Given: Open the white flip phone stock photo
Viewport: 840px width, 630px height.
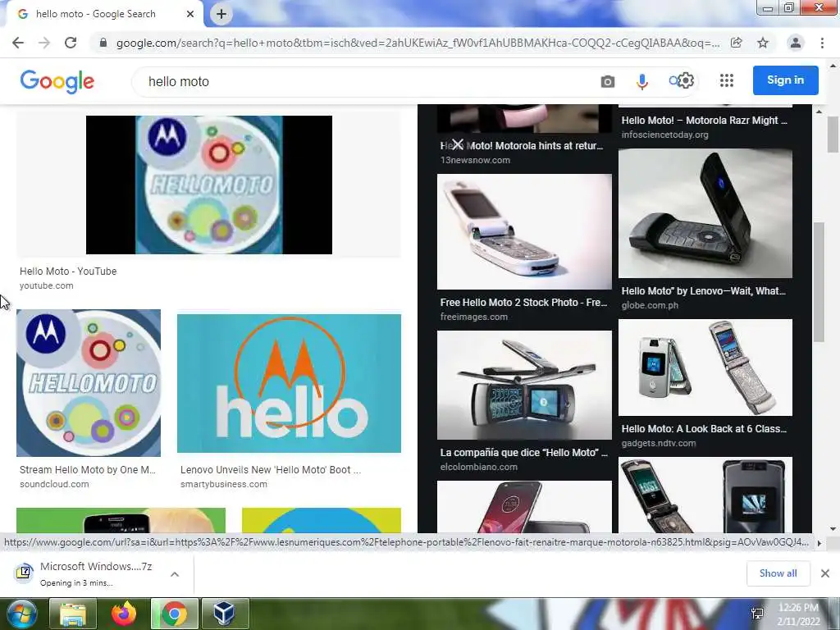Looking at the screenshot, I should tap(524, 231).
